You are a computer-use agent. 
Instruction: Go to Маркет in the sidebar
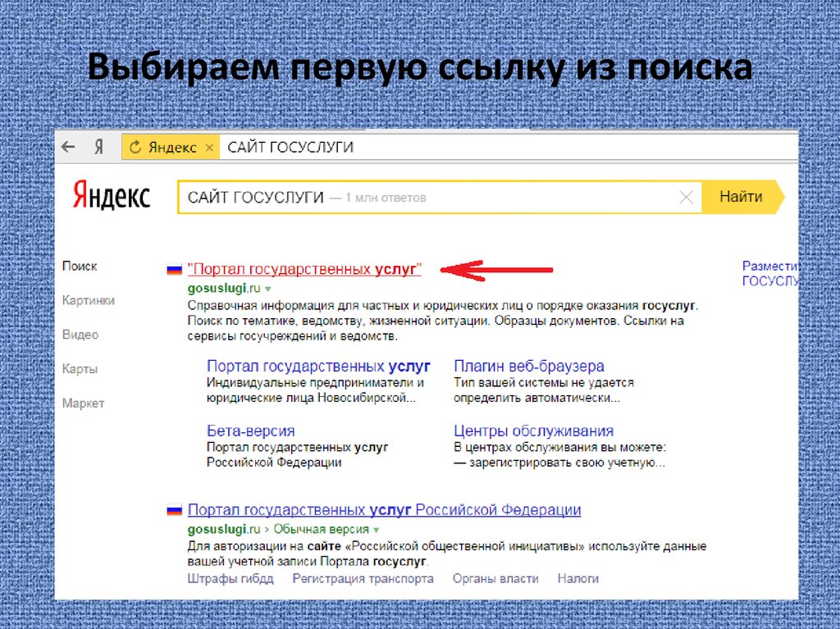point(84,403)
